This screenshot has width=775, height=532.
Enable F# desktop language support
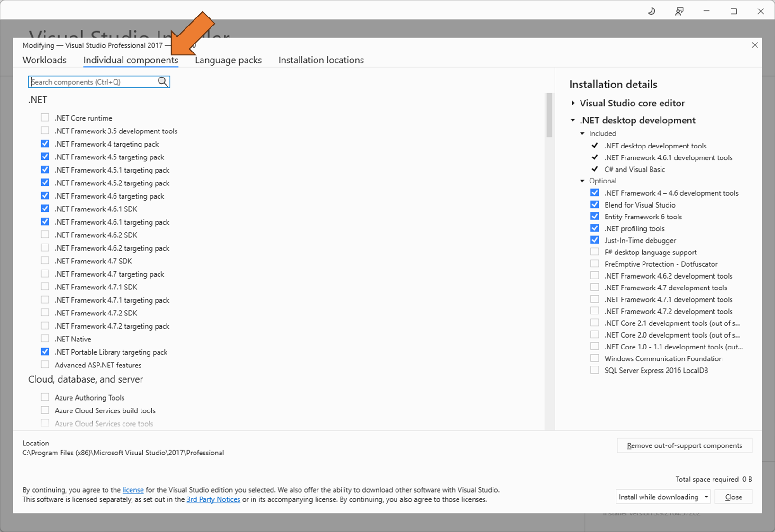[x=595, y=252]
